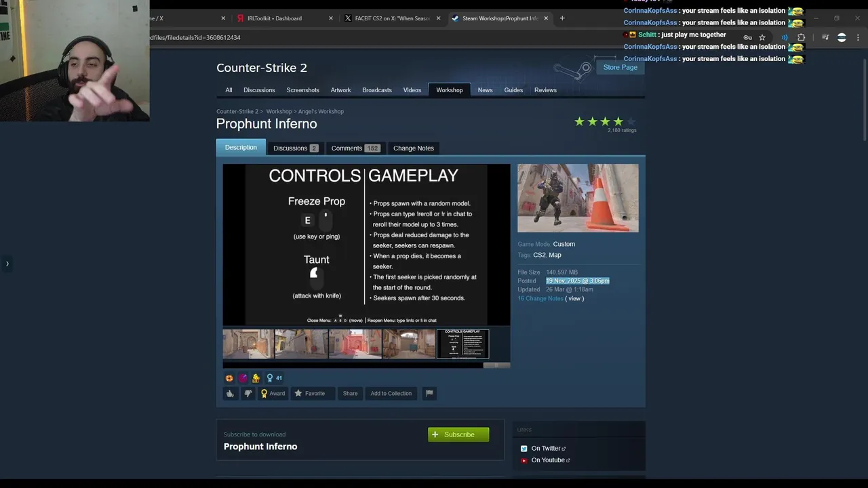Click the award ribbon count 41
This screenshot has height=488, width=868.
coord(274,378)
